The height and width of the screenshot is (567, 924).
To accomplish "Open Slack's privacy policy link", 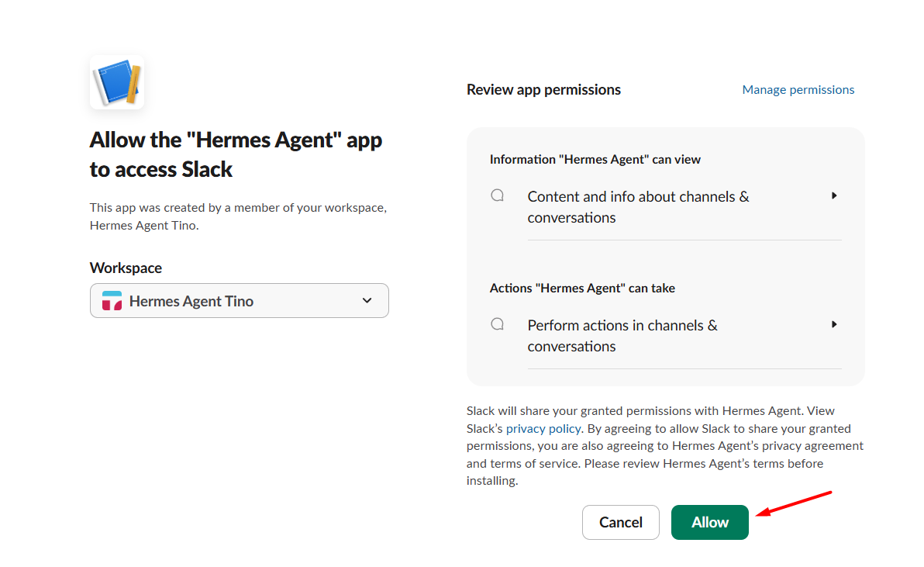I will click(543, 428).
